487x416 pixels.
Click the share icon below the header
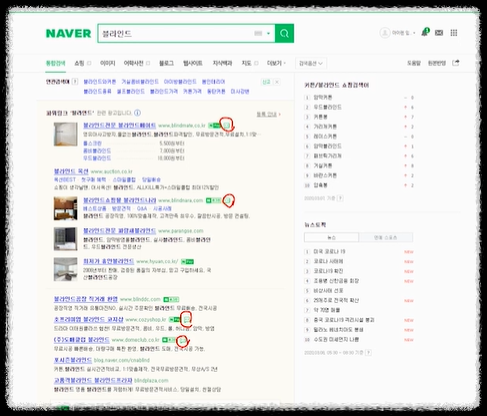click(x=456, y=63)
